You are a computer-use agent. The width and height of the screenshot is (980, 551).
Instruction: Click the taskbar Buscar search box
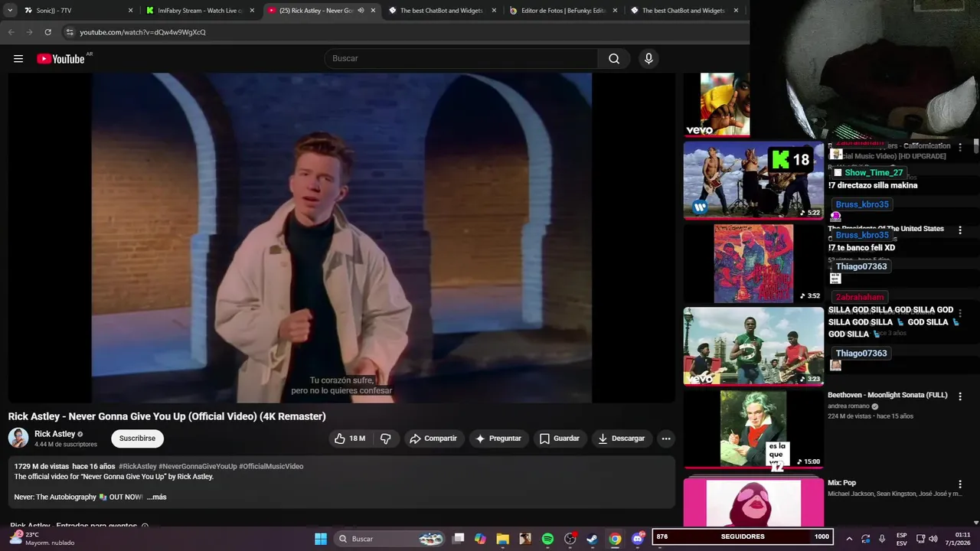click(390, 539)
